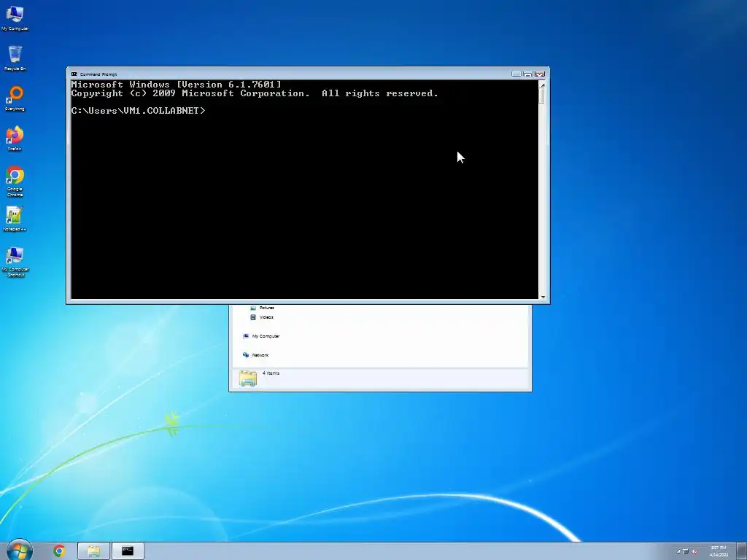This screenshot has height=560, width=747.
Task: Maximize the Command Prompt window
Action: click(x=528, y=74)
